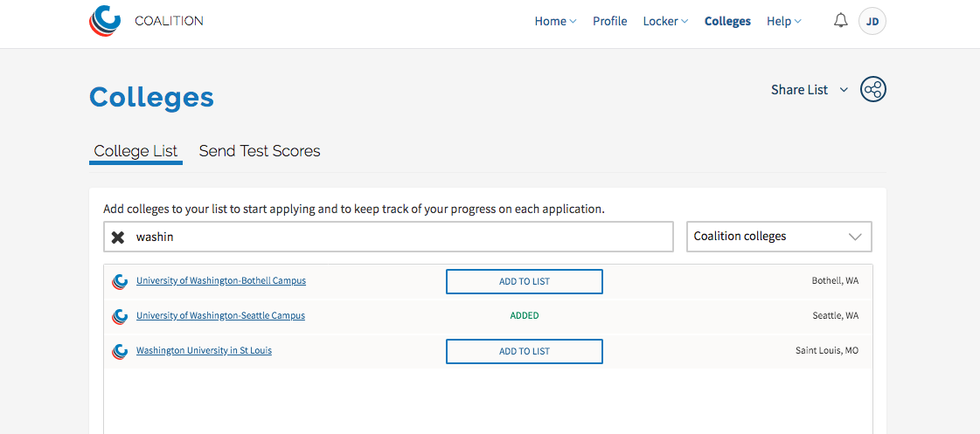Image resolution: width=980 pixels, height=434 pixels.
Task: Click the ADDED status for Seattle Campus
Action: [525, 316]
